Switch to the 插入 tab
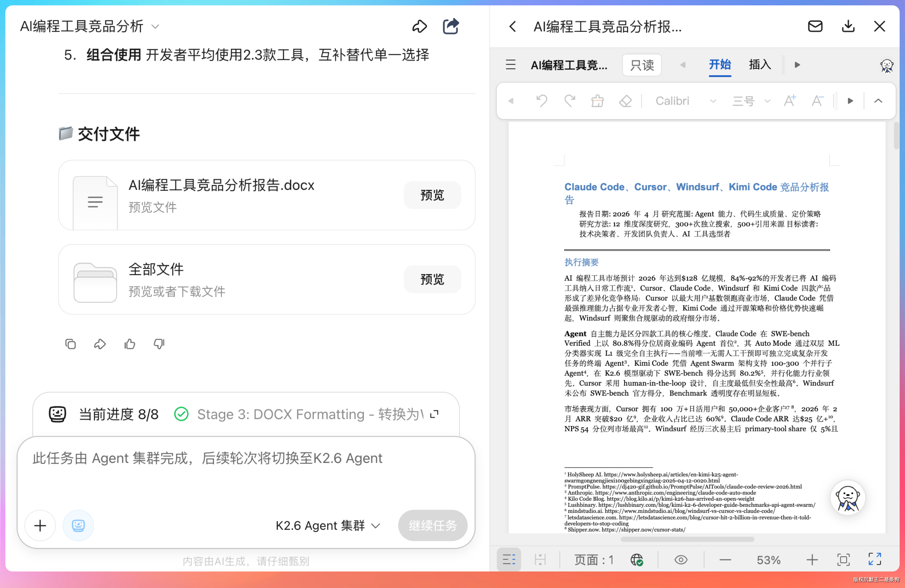This screenshot has width=905, height=588. 760,65
